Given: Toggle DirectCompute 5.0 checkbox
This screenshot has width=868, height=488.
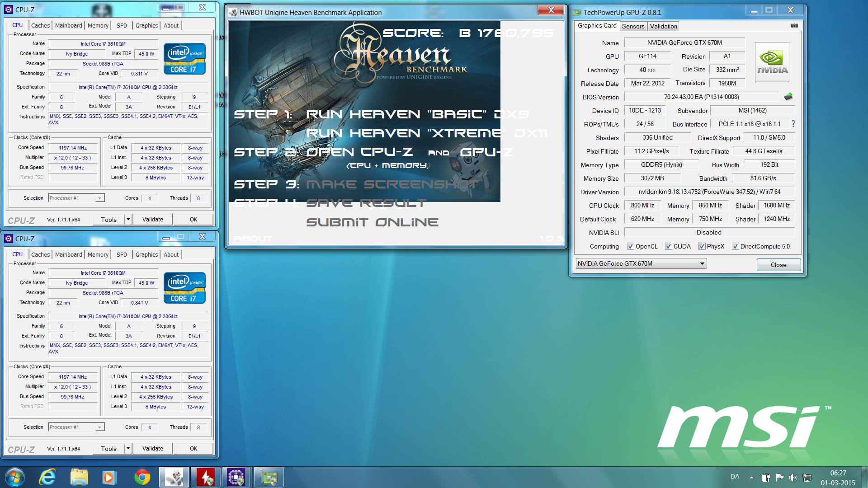Looking at the screenshot, I should (x=735, y=246).
